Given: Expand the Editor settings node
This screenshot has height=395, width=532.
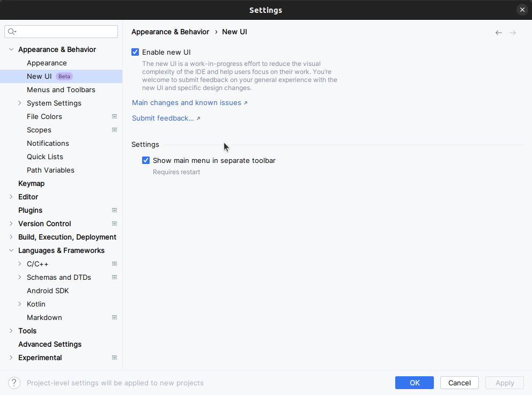Looking at the screenshot, I should pyautogui.click(x=11, y=197).
